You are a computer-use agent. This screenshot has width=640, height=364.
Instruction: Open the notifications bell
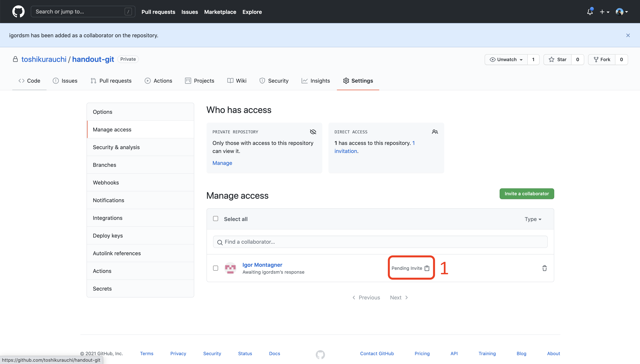(x=590, y=12)
